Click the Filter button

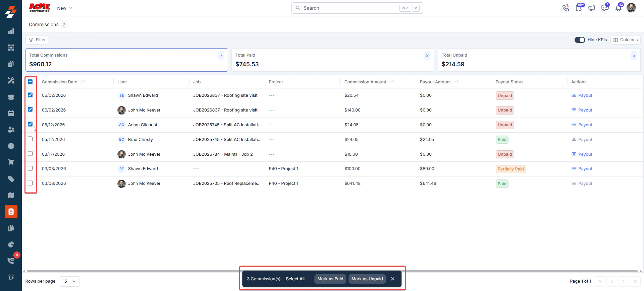(37, 40)
